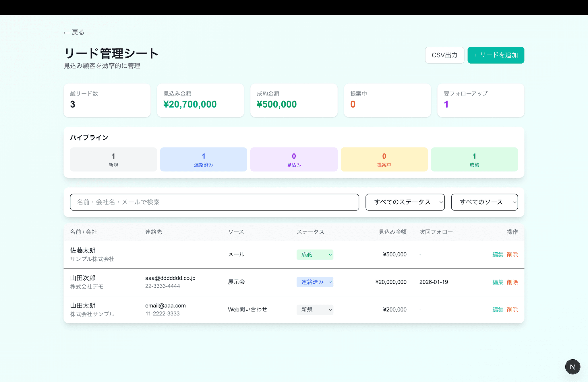This screenshot has width=588, height=382.
Task: Edit the 佐藤太朗 lead entry
Action: click(x=498, y=254)
